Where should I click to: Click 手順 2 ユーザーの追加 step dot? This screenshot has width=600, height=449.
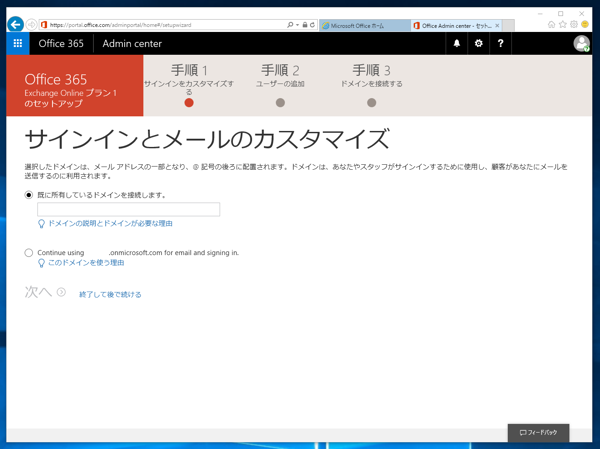(280, 103)
